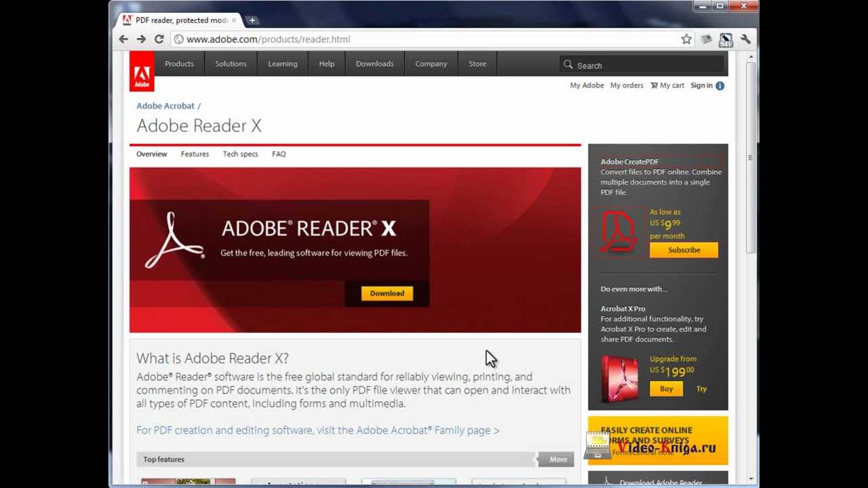Open the Products menu
The image size is (868, 488).
(x=179, y=64)
